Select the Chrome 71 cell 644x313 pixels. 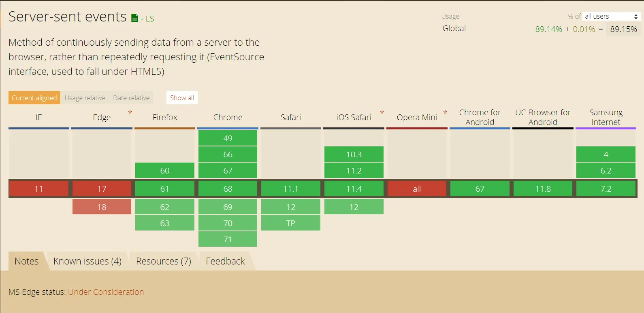click(x=228, y=239)
